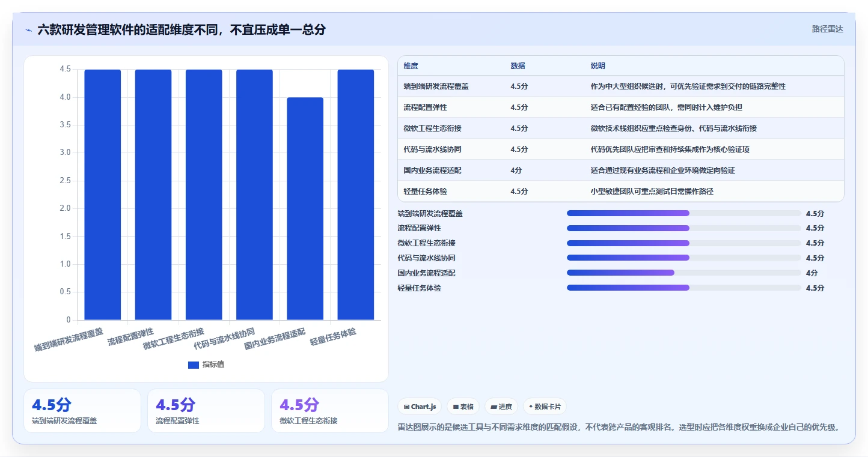Click the 0 tick on the chart's y-axis
The image size is (868, 457).
click(x=69, y=319)
